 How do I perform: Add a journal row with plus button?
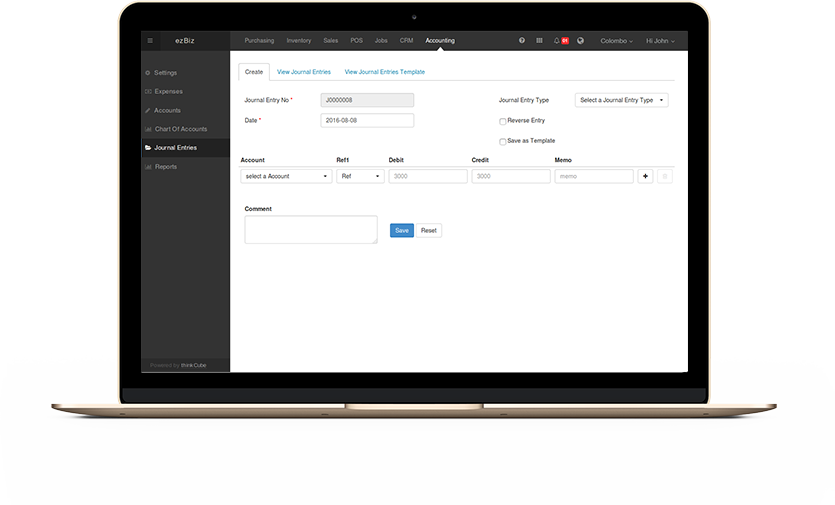coord(645,176)
